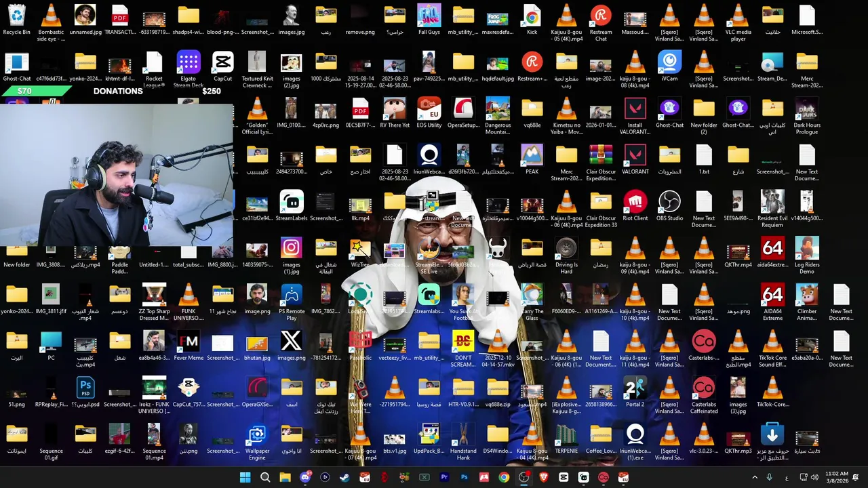
Task: Launch Riot Client from desktop
Action: point(635,206)
